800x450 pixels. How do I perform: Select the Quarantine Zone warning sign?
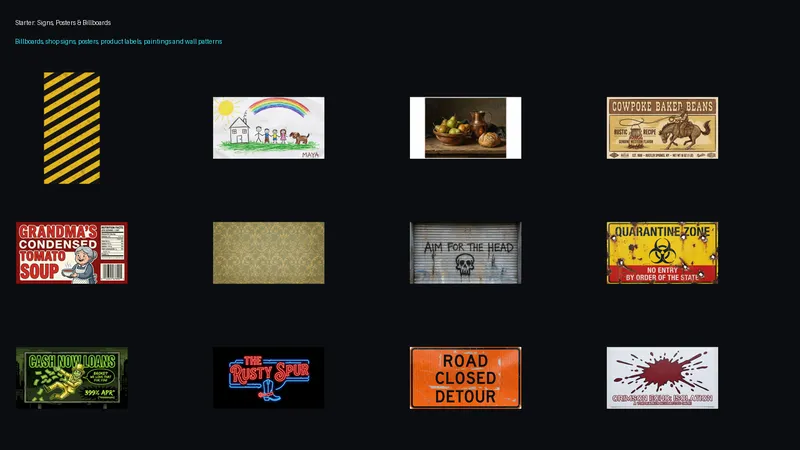click(x=662, y=253)
